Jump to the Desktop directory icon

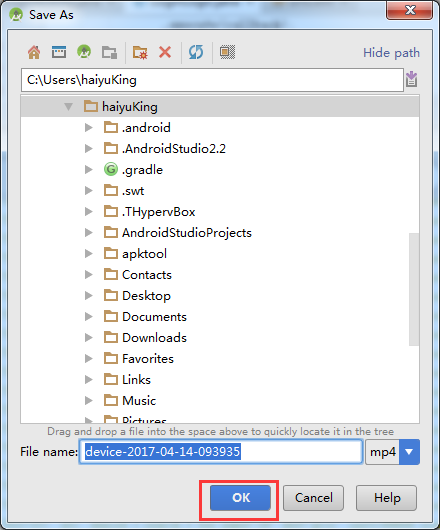pos(59,52)
